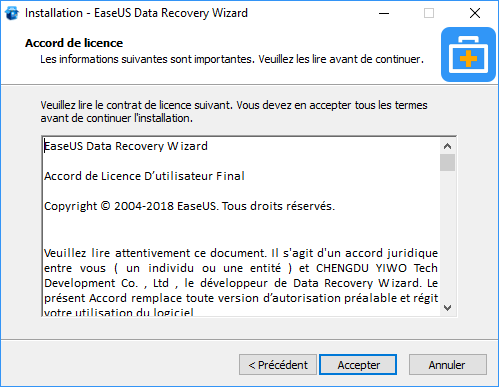Accept the license with Accepter
Image resolution: width=499 pixels, height=387 pixels.
(358, 365)
